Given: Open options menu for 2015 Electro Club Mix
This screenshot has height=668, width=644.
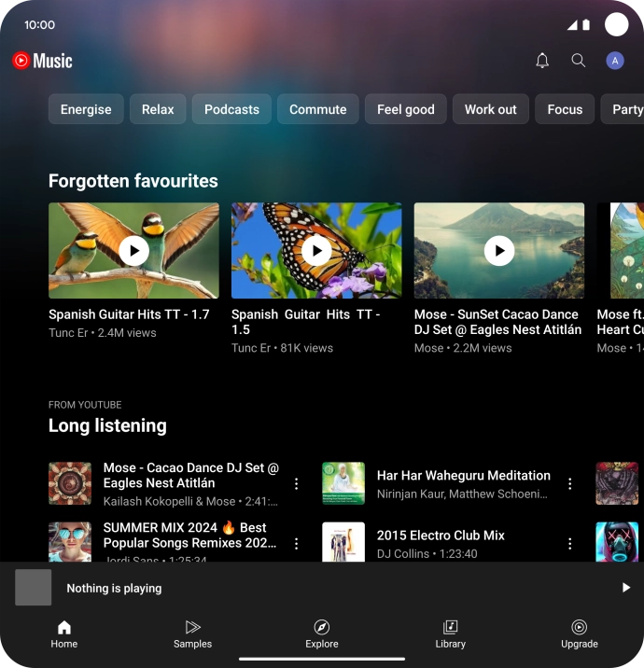Looking at the screenshot, I should click(x=570, y=543).
